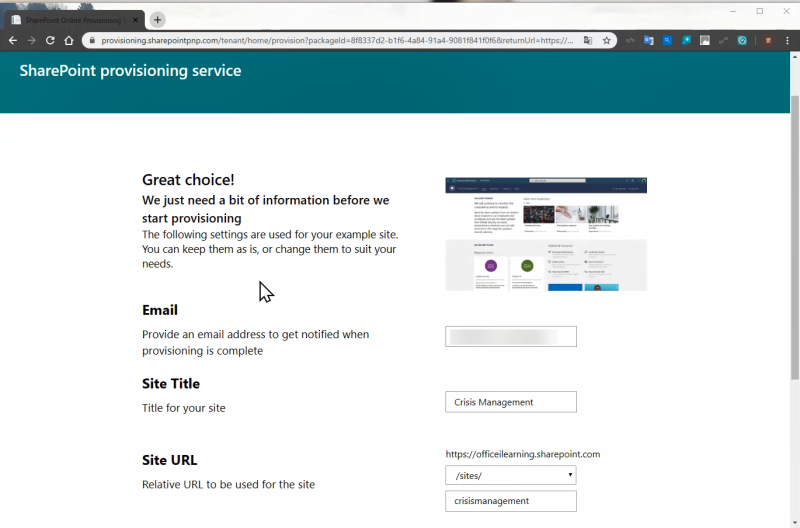Open the Chrome profile avatar
This screenshot has width=800, height=528.
tap(768, 40)
